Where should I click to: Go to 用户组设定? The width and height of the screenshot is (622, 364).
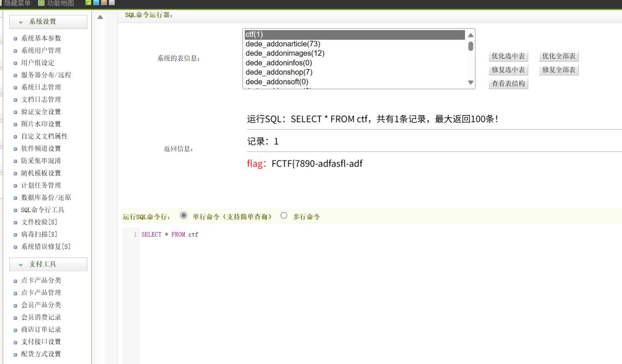pos(38,63)
